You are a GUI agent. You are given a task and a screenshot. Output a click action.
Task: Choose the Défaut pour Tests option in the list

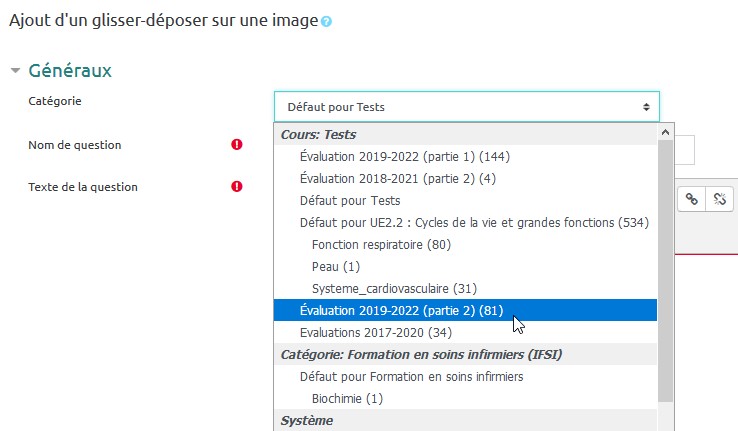350,200
